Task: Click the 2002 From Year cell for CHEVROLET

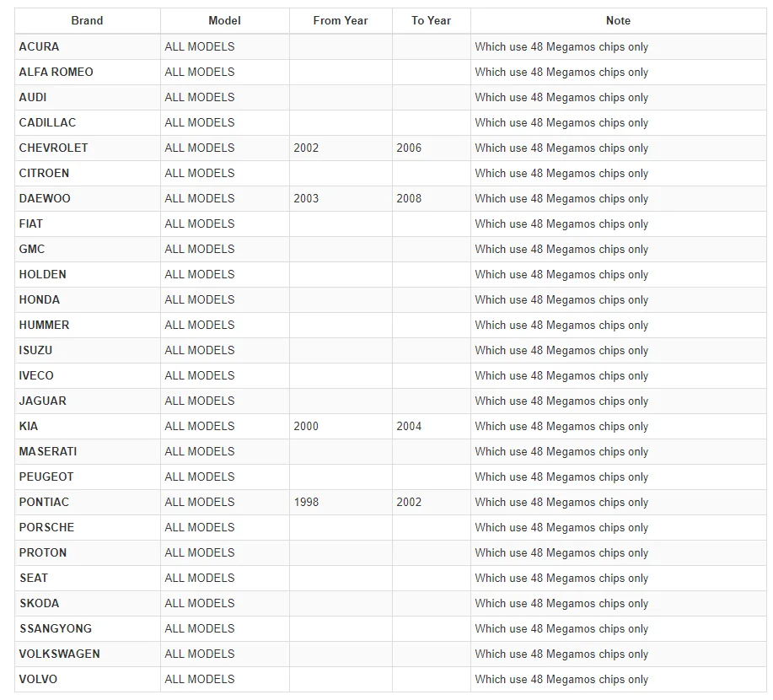Action: click(x=306, y=148)
